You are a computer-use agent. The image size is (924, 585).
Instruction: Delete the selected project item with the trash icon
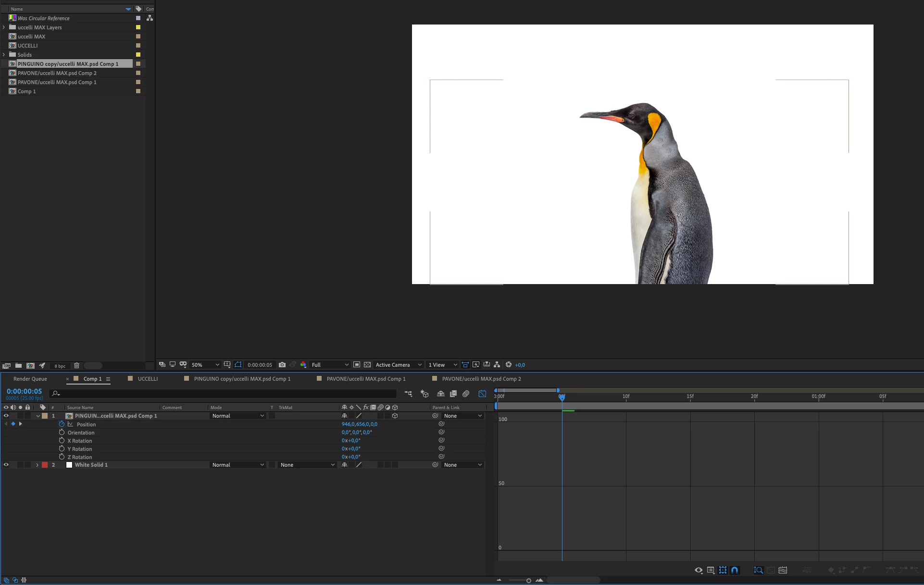tap(76, 366)
